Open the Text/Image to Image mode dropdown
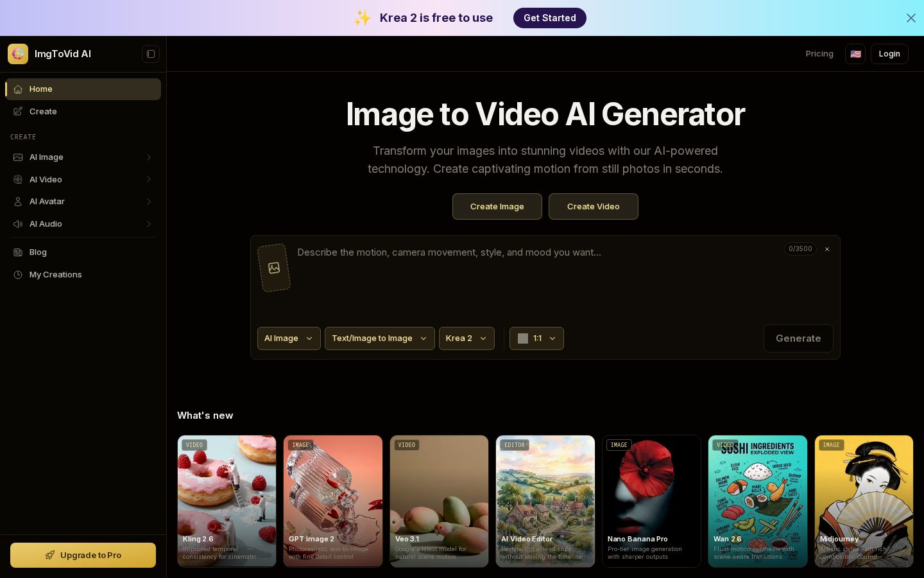Viewport: 924px width, 578px height. coord(380,338)
